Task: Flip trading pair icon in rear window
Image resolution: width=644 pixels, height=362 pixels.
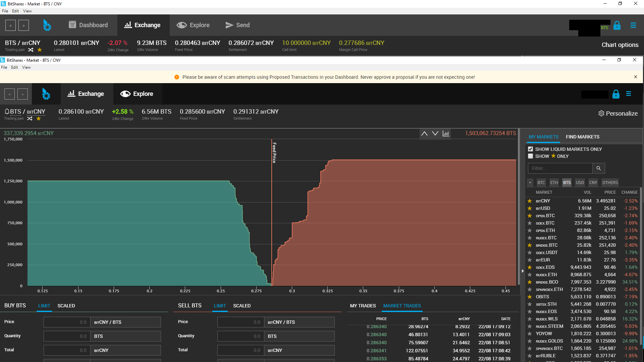Action: 31,50
